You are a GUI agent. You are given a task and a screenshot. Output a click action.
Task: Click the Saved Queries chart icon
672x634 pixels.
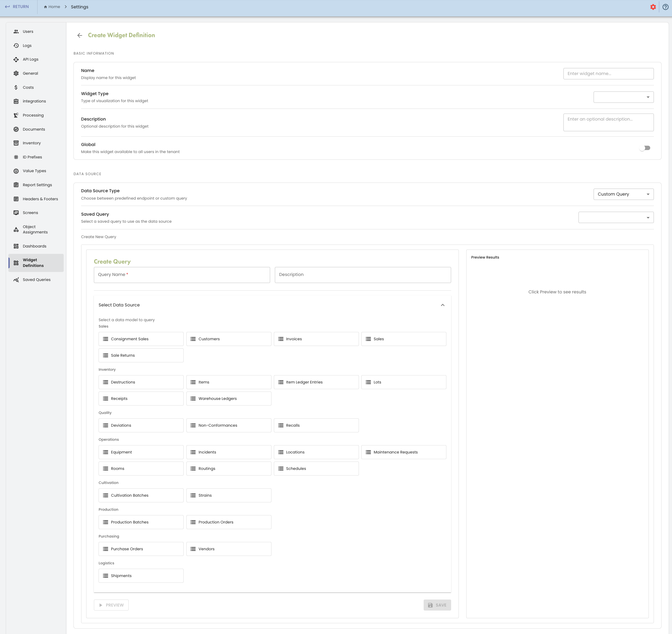point(16,280)
